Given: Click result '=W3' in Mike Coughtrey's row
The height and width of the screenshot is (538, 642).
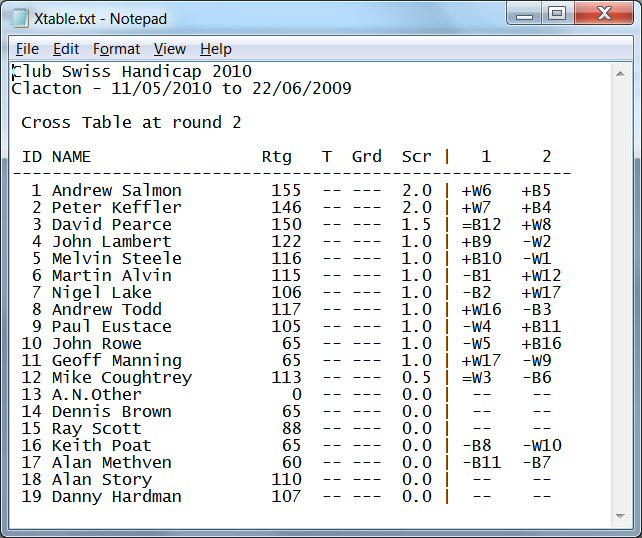Looking at the screenshot, I should point(476,377).
